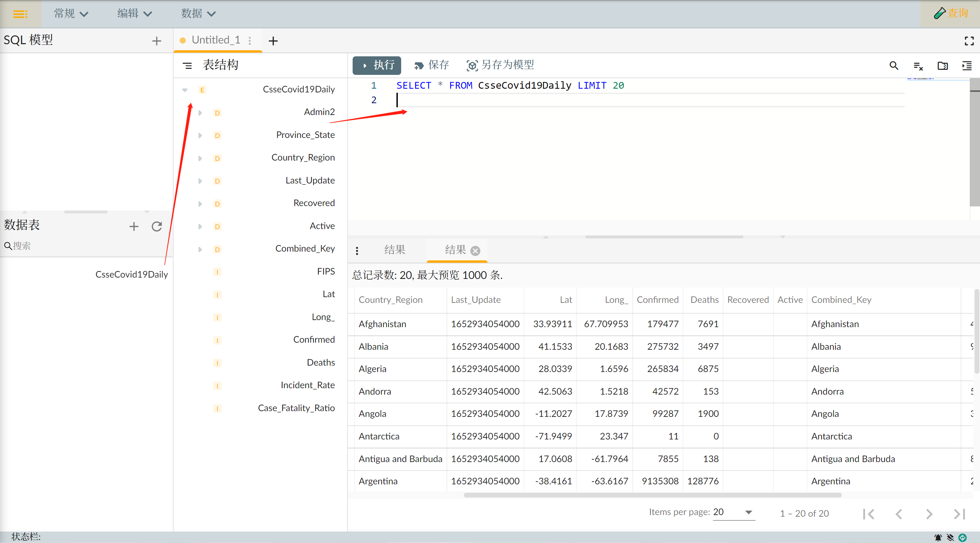Refresh the data table list

point(157,226)
